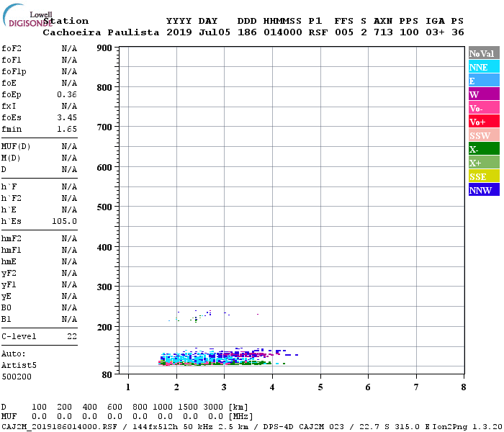Select the E light blue legend swatch
The image size is (504, 432).
(x=484, y=81)
